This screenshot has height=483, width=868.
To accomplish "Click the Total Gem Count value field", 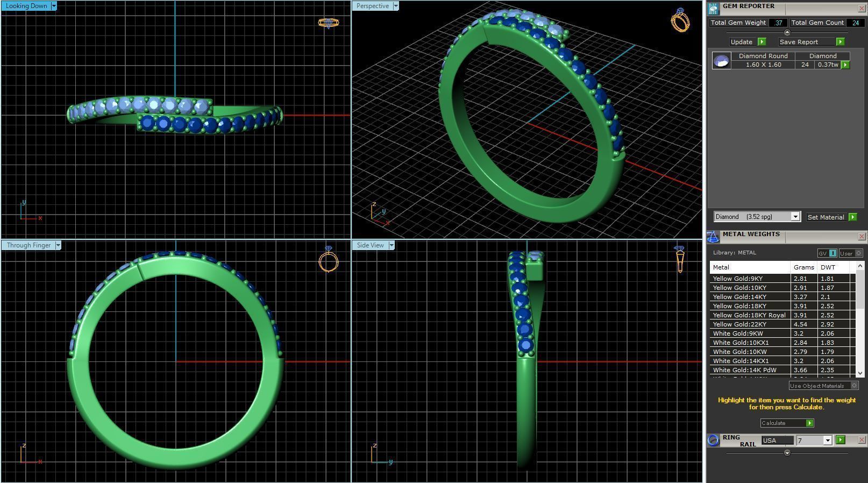I will pyautogui.click(x=855, y=23).
